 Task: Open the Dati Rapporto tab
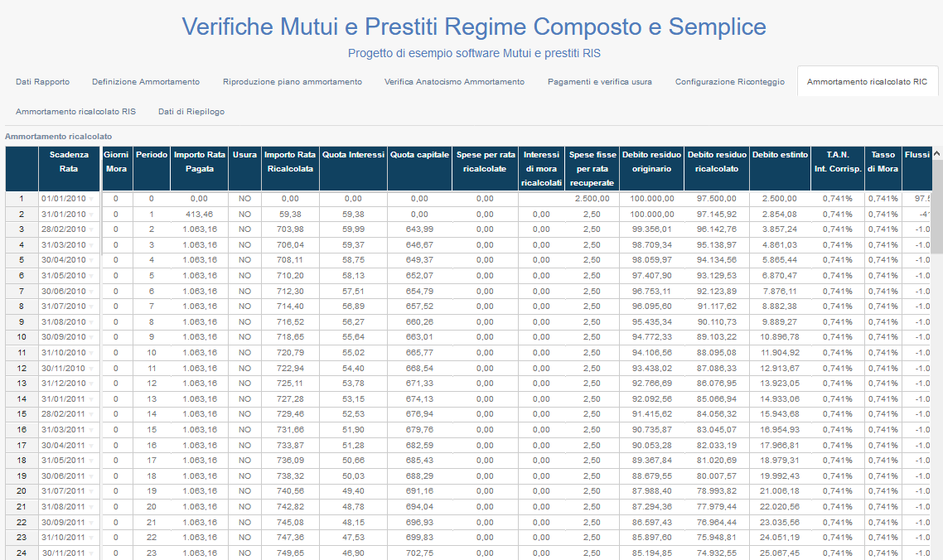pos(43,81)
